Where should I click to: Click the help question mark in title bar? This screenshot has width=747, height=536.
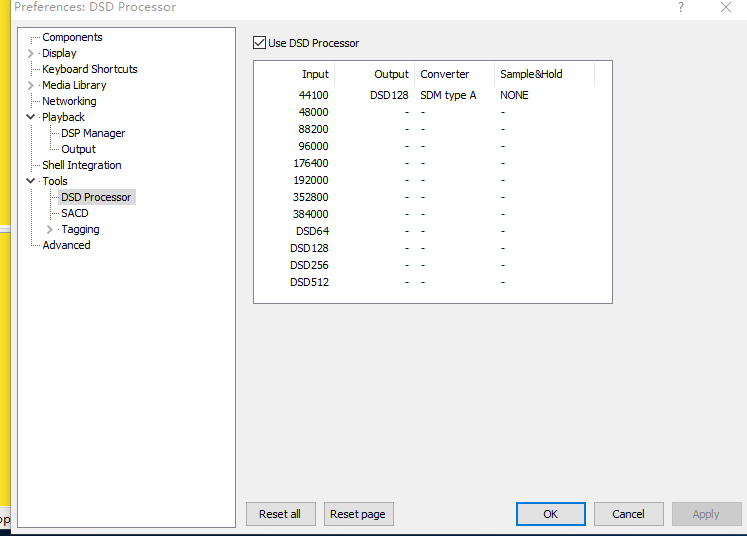point(681,7)
